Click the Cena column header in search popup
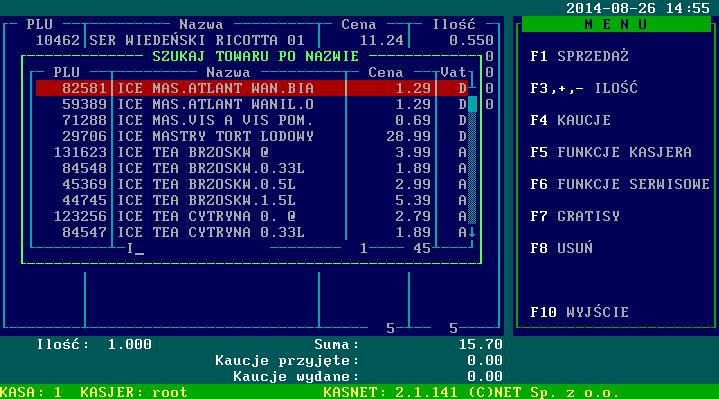The image size is (719, 399). pos(386,72)
